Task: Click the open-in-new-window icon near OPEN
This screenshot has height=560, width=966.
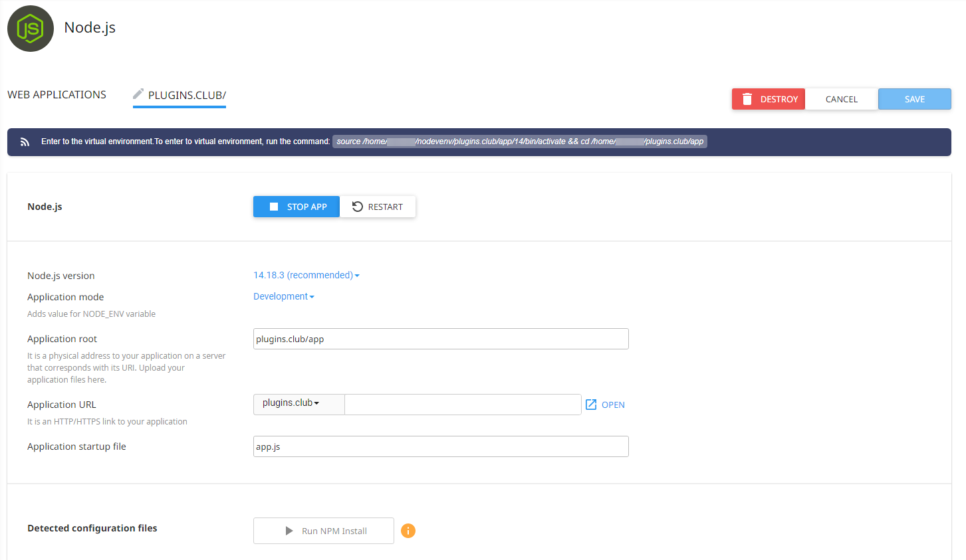Action: point(591,405)
